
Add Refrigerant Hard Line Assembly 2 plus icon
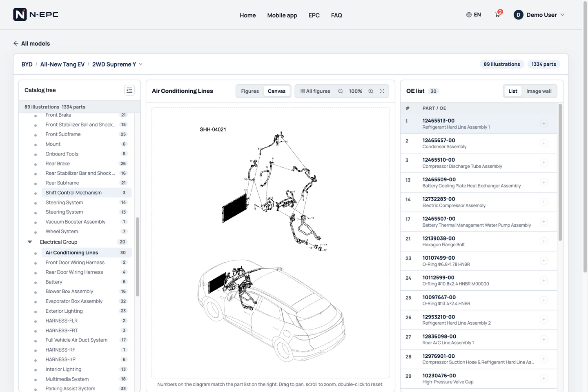point(544,320)
